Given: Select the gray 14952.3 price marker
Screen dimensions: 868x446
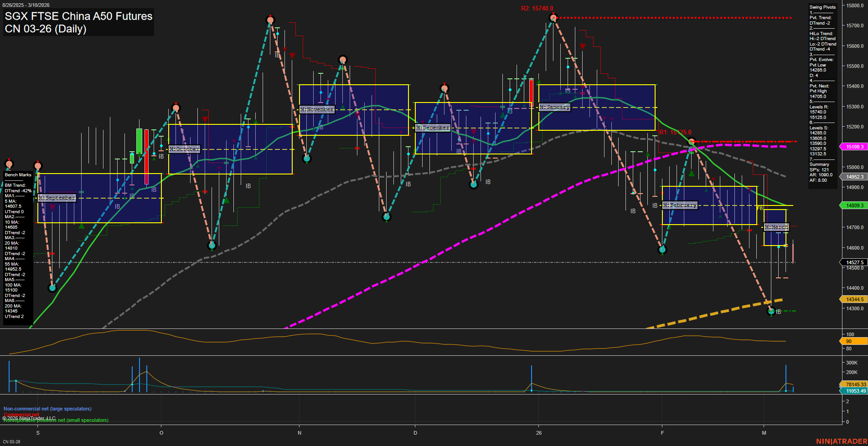Looking at the screenshot, I should (854, 177).
